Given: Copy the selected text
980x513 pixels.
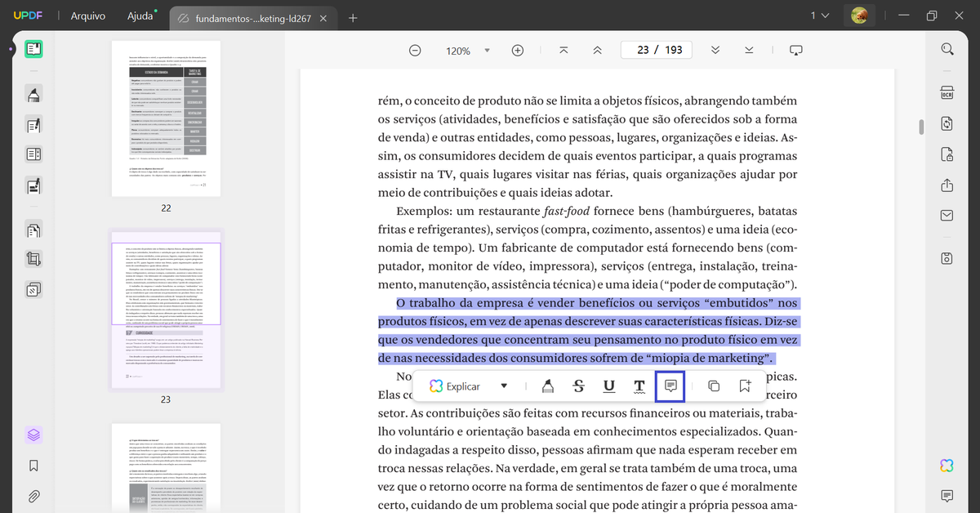Looking at the screenshot, I should click(x=714, y=386).
